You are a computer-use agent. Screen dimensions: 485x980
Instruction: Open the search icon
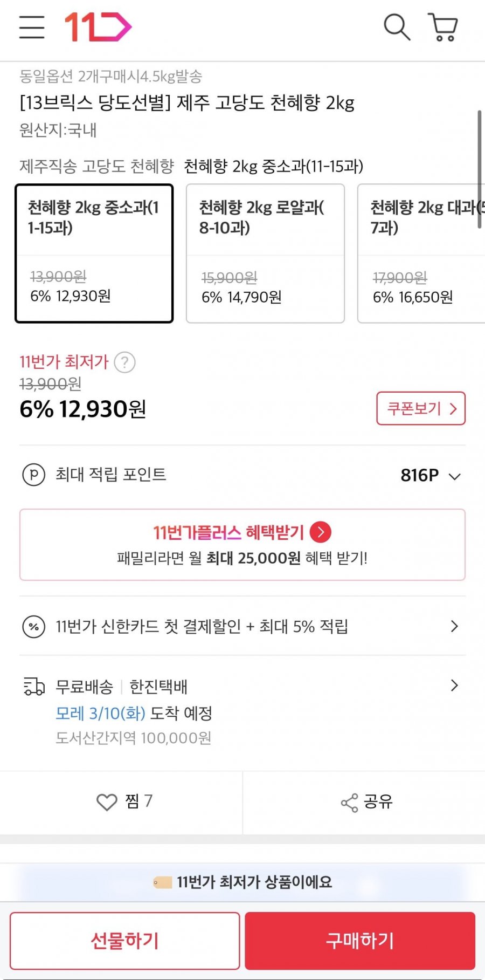pyautogui.click(x=397, y=27)
